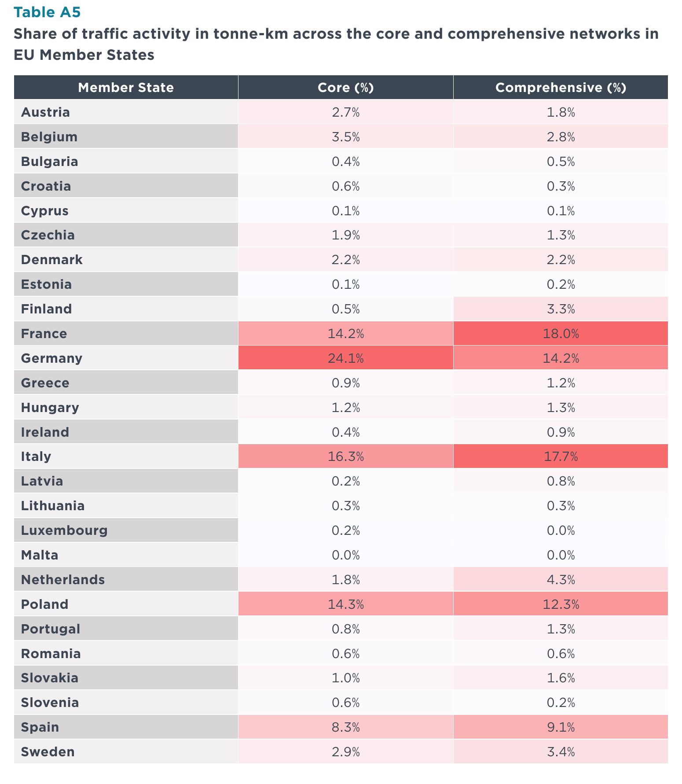Screen dimensions: 682x784
Task: Select the Core (%) column header
Action: click(346, 87)
